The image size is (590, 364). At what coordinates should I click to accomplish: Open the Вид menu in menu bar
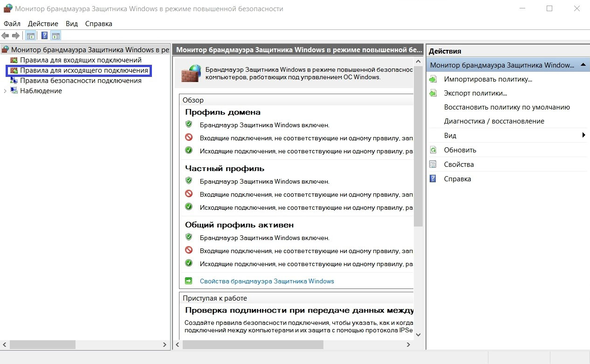[72, 23]
